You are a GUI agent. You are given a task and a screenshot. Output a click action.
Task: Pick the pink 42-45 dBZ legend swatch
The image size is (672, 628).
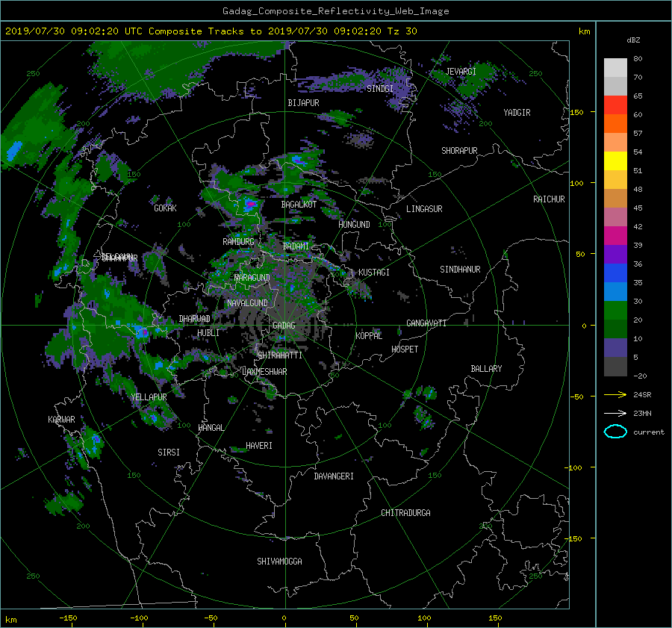click(615, 217)
